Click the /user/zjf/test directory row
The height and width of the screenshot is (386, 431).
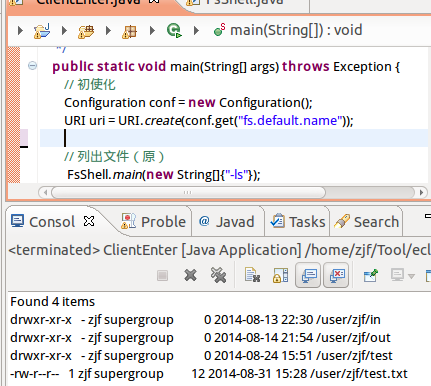201,355
